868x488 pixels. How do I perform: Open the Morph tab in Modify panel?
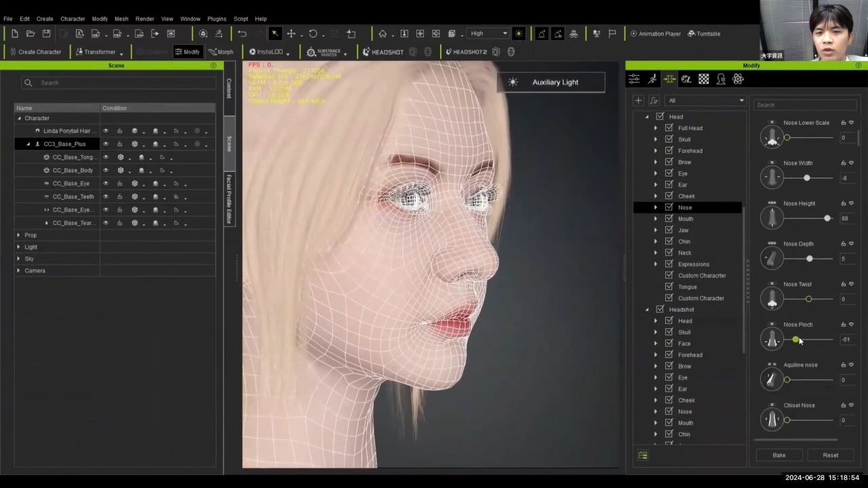coord(670,79)
